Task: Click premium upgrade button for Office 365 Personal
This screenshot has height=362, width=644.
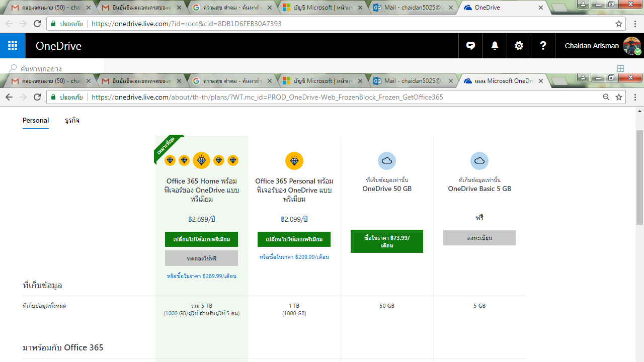Action: (294, 239)
